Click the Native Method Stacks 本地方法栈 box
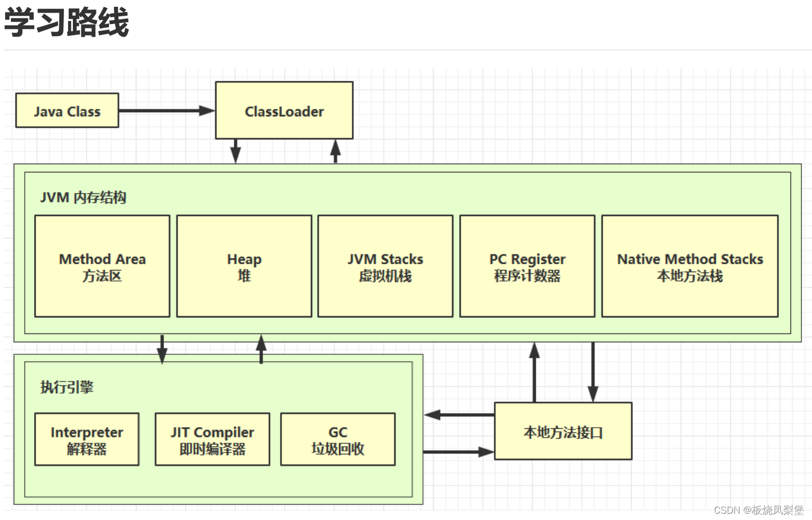 point(690,266)
